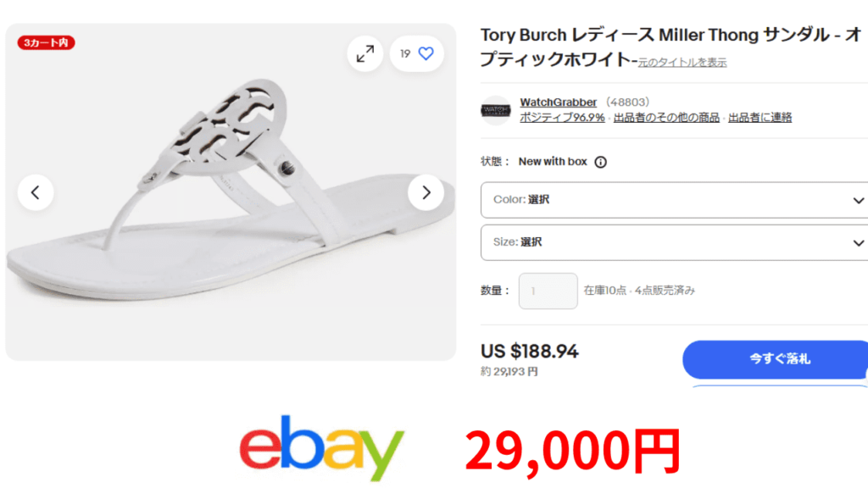Open the Color selection dropdown
This screenshot has width=868, height=488.
pos(674,200)
